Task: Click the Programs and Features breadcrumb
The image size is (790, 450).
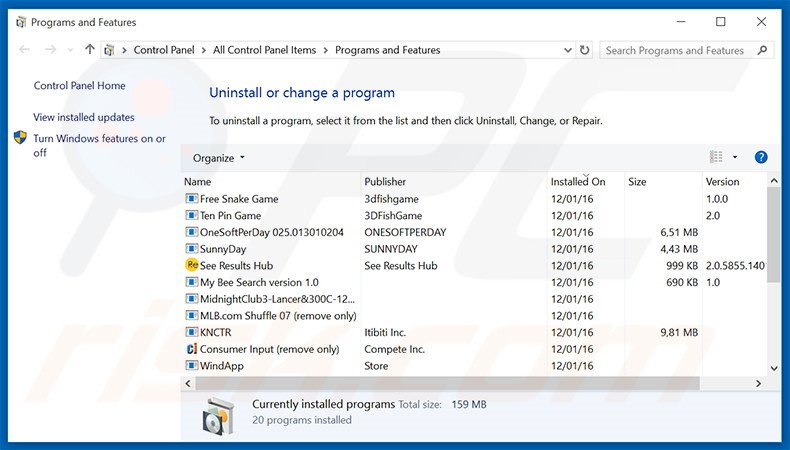Action: pos(387,50)
